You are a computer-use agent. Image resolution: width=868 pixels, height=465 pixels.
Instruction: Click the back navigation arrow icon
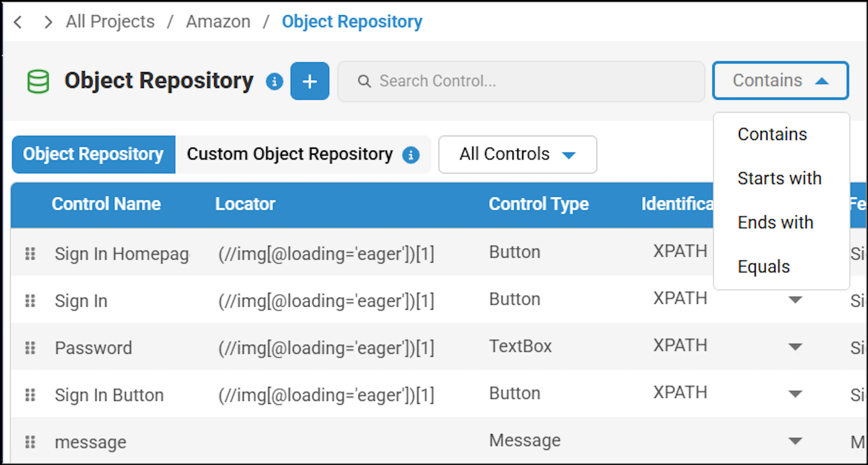pos(18,22)
